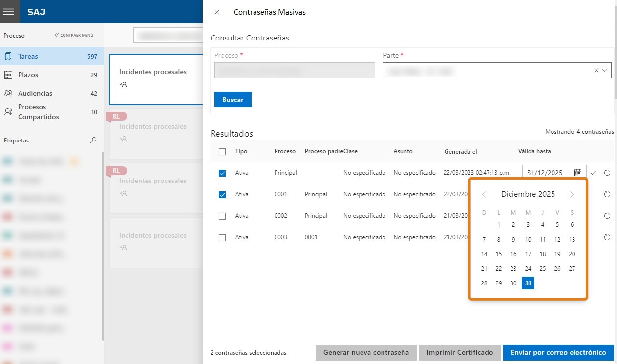This screenshot has width=617, height=364.
Task: Select day 15 in the calendar
Action: 499,254
